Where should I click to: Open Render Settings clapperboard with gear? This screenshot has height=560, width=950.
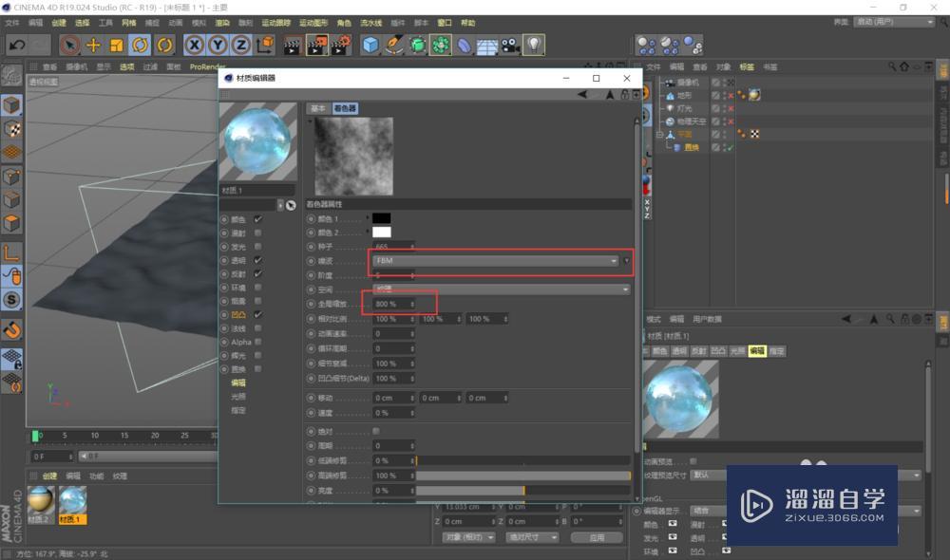click(341, 45)
